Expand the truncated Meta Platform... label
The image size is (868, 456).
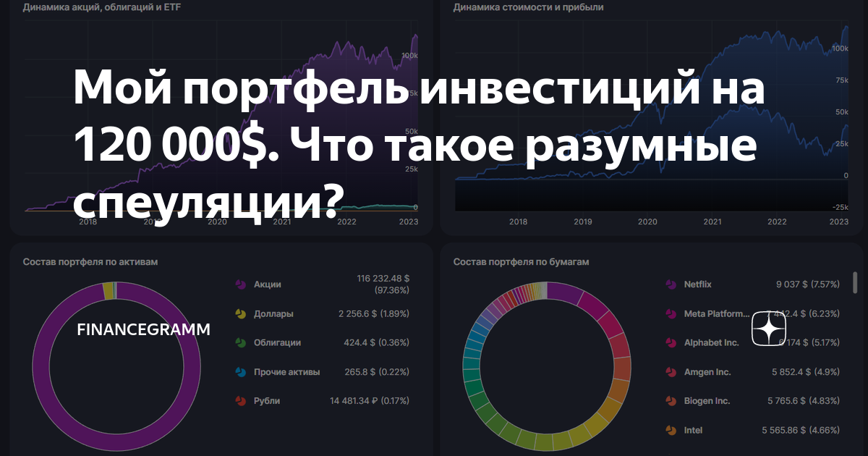(x=716, y=313)
